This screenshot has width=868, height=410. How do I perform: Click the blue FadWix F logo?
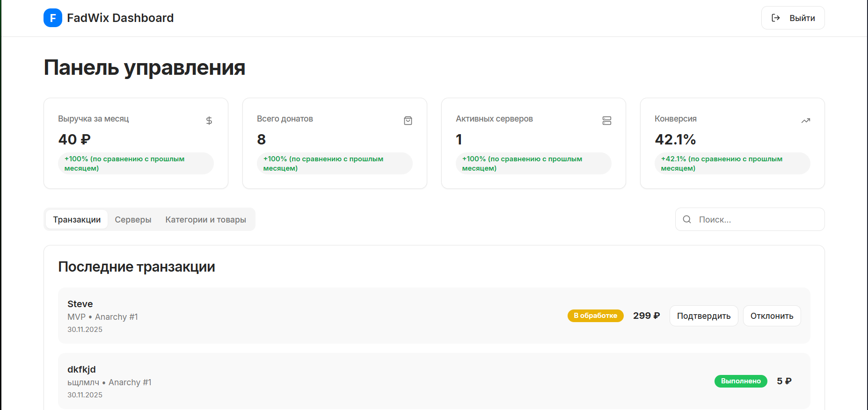coord(53,18)
